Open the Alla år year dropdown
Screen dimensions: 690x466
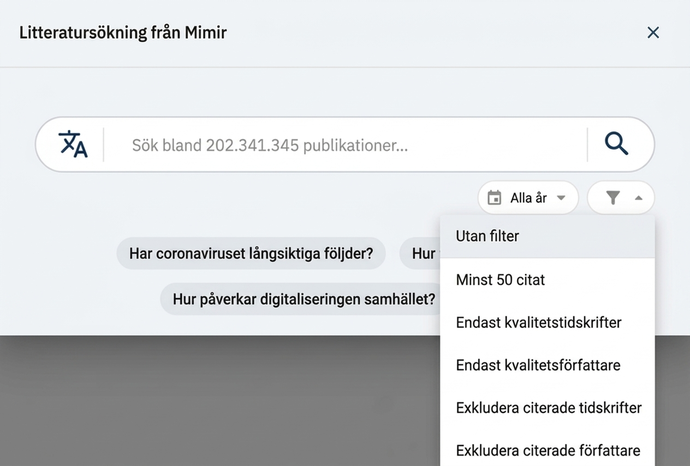click(x=528, y=198)
